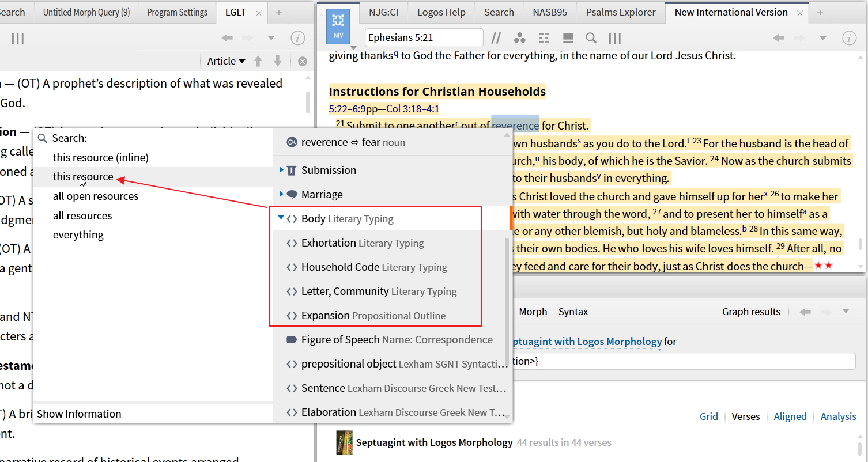This screenshot has width=868, height=462.
Task: Close the LGLT tab
Action: pos(258,13)
